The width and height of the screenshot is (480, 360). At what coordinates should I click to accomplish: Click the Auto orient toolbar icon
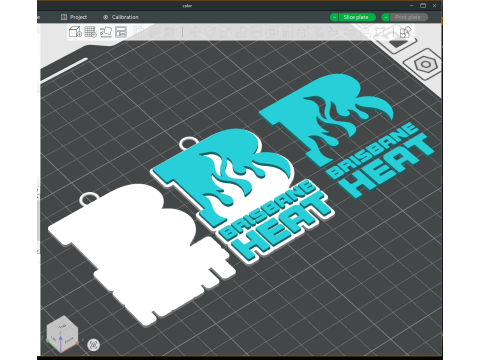(106, 32)
